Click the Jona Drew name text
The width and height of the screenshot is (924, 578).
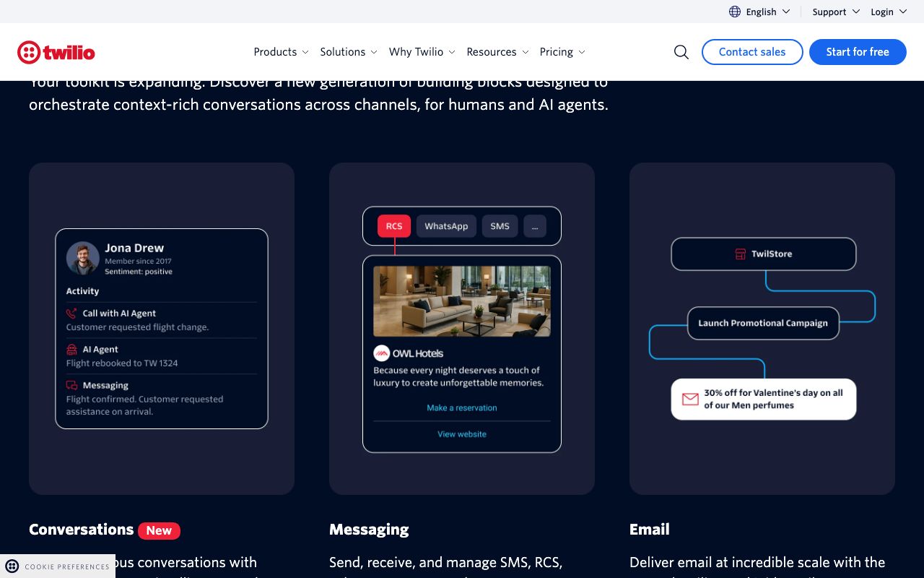click(134, 248)
